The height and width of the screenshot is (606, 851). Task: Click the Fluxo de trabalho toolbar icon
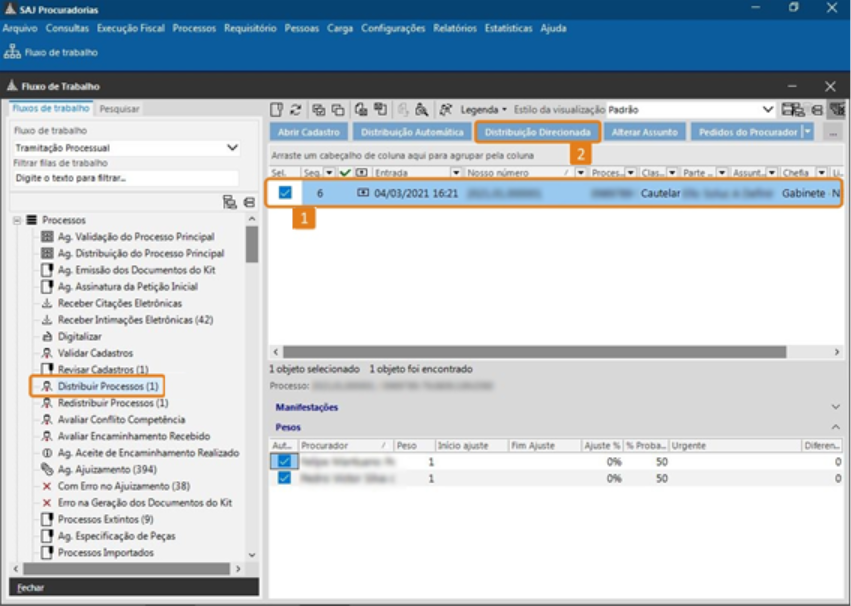[12, 52]
